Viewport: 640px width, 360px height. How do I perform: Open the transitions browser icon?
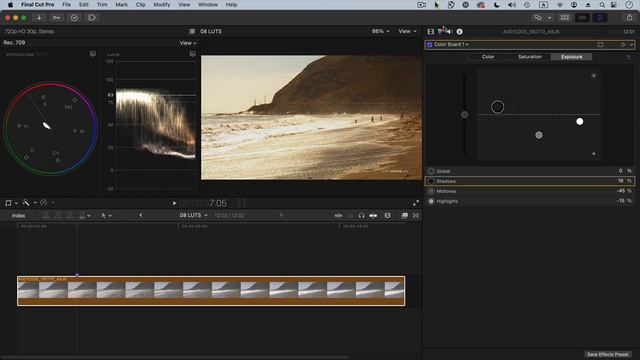416,216
